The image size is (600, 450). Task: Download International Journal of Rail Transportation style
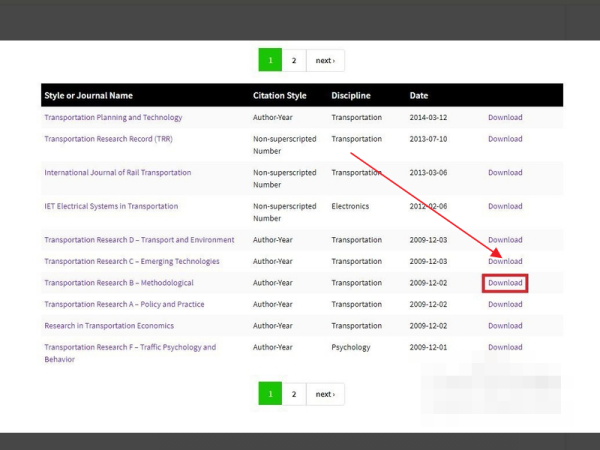[504, 172]
